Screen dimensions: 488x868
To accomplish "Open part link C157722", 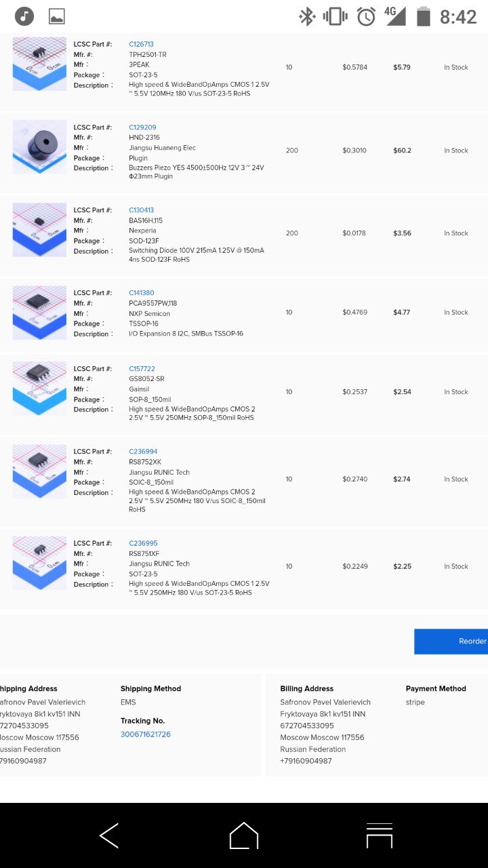I will tap(142, 369).
